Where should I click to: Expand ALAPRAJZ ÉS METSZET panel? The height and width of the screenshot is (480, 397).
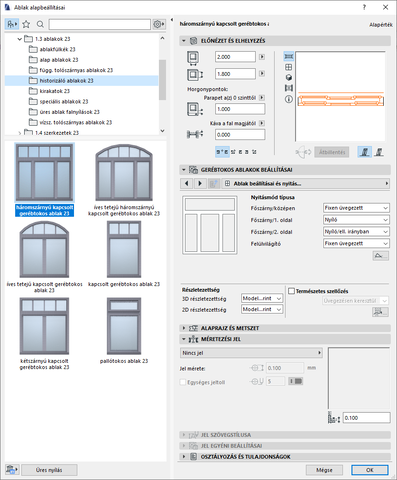pyautogui.click(x=184, y=328)
